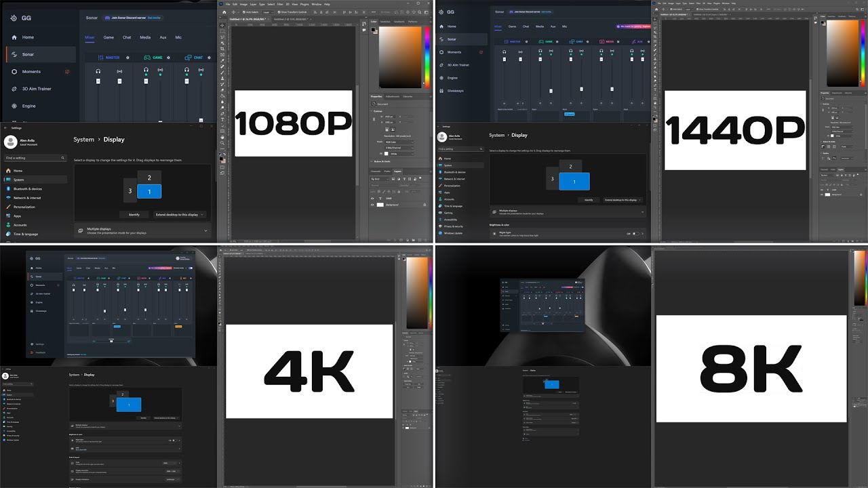Click hue slider in 1080P Photoshop Color panel
Image resolution: width=868 pixels, height=488 pixels.
click(x=427, y=58)
